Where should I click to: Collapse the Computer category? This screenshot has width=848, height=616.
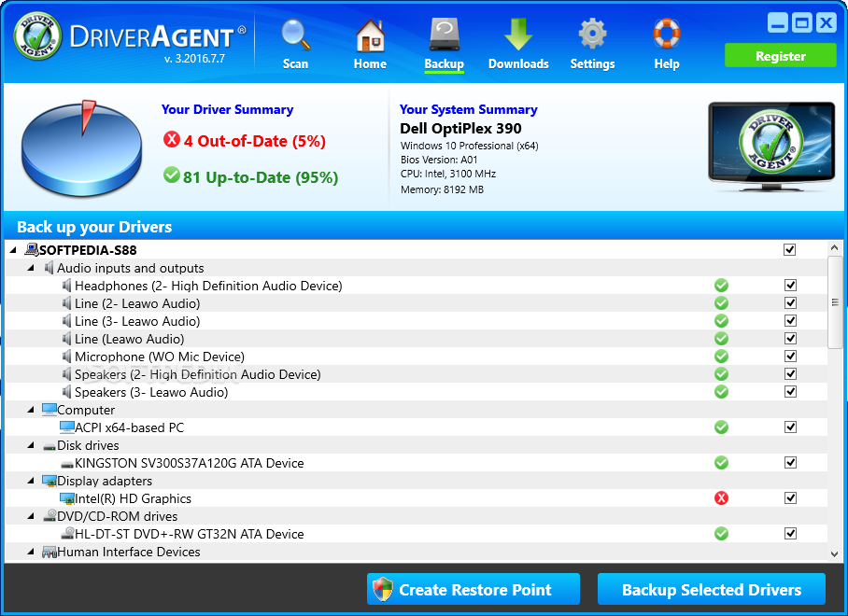pos(31,410)
